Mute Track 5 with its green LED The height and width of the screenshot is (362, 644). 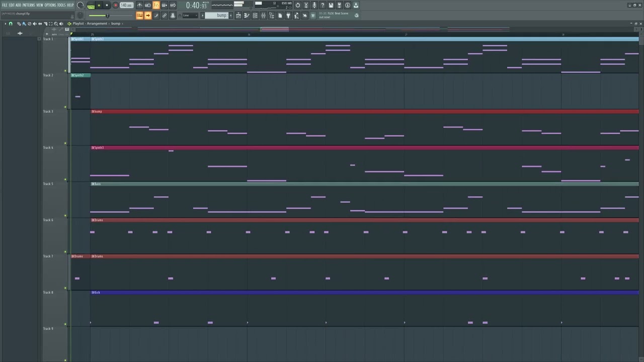click(x=65, y=216)
